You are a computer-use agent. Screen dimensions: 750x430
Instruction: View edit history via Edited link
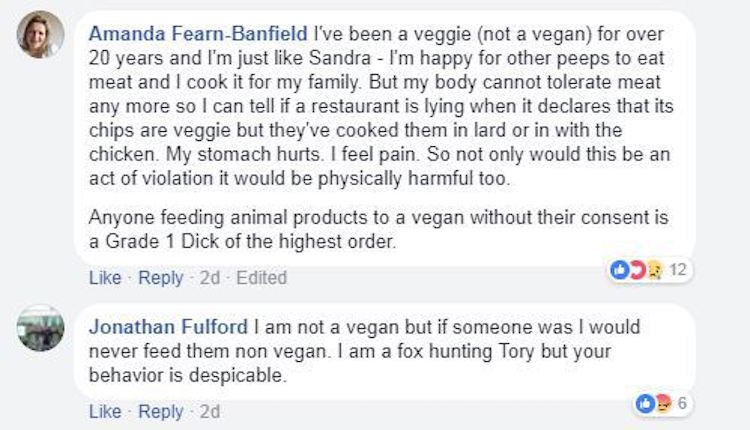pyautogui.click(x=261, y=278)
